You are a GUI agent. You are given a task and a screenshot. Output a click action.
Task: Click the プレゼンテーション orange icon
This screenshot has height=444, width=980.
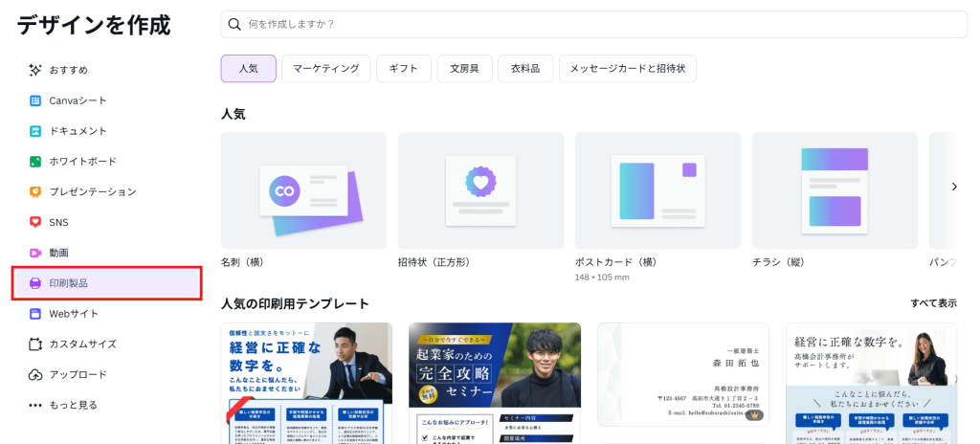(x=35, y=192)
